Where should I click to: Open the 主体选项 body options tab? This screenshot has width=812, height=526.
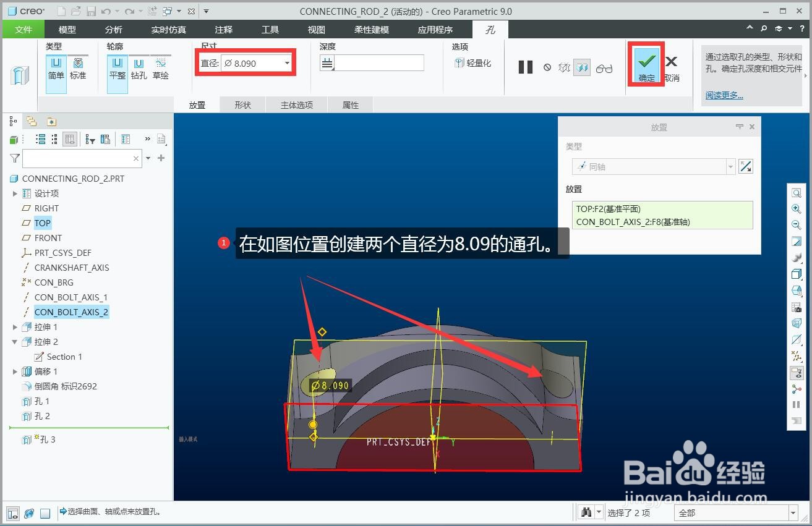click(297, 105)
